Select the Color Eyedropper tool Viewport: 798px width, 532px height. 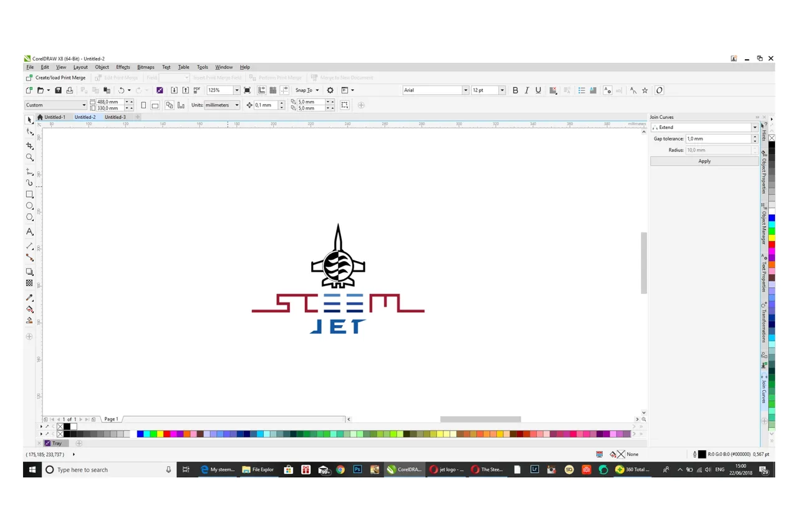29,297
